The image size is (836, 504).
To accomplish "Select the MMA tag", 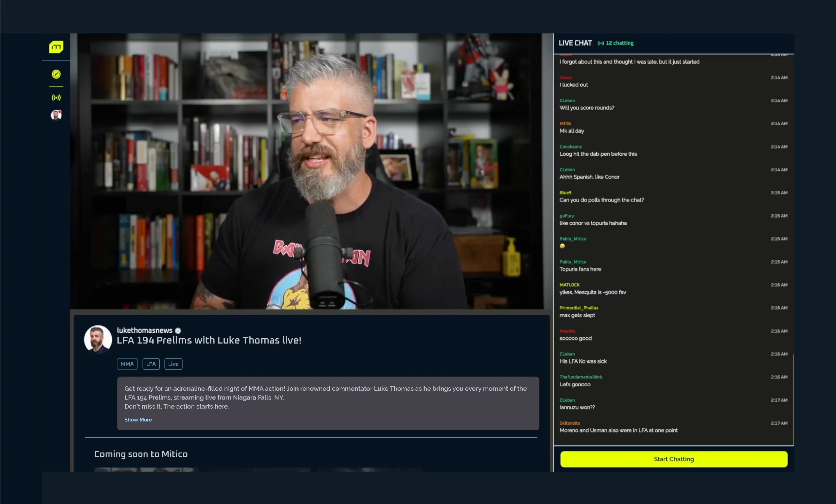I will [127, 364].
